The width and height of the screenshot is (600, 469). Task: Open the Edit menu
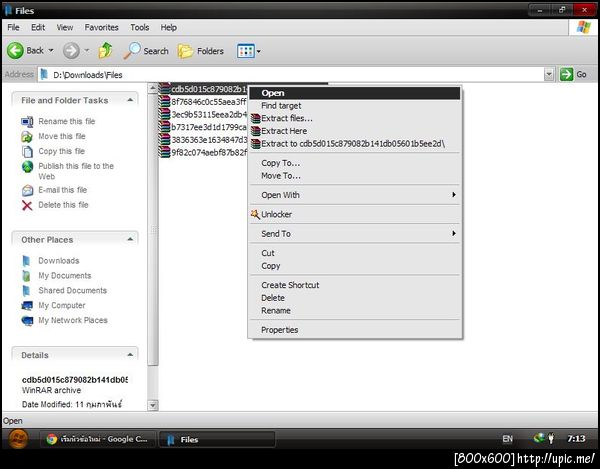coord(38,28)
